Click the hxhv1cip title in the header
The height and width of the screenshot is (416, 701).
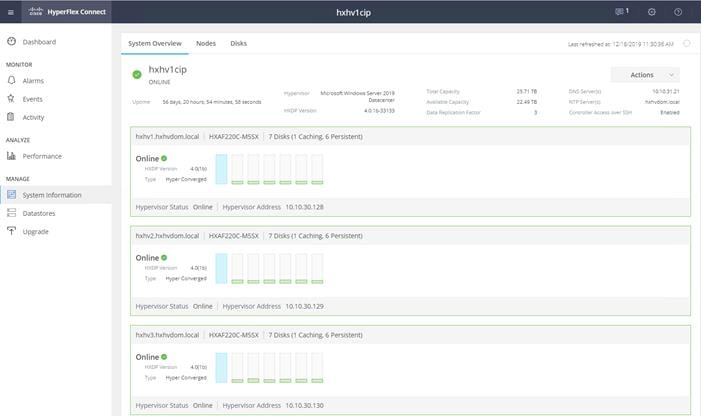click(x=353, y=13)
